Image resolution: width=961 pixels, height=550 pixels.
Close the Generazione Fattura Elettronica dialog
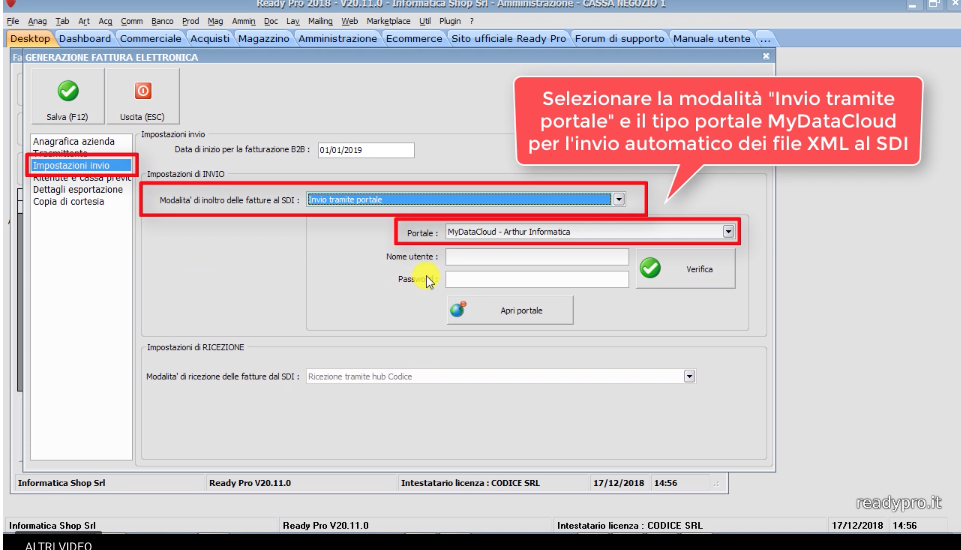[x=765, y=56]
